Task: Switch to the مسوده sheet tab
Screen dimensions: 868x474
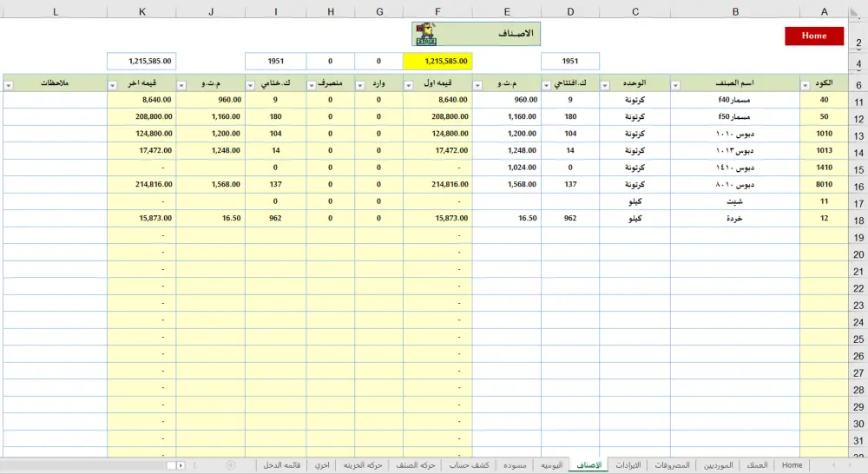Action: click(x=515, y=465)
